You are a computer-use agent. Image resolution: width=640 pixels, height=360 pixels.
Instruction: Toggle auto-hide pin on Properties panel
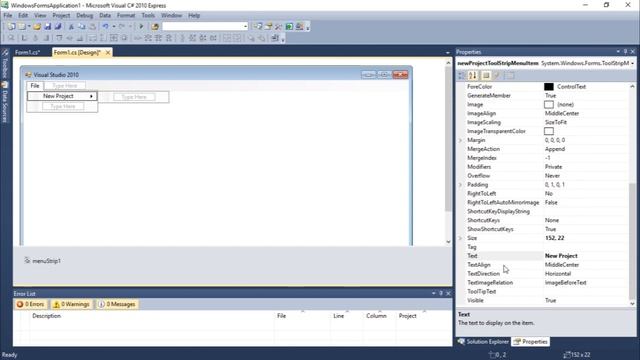pos(625,52)
